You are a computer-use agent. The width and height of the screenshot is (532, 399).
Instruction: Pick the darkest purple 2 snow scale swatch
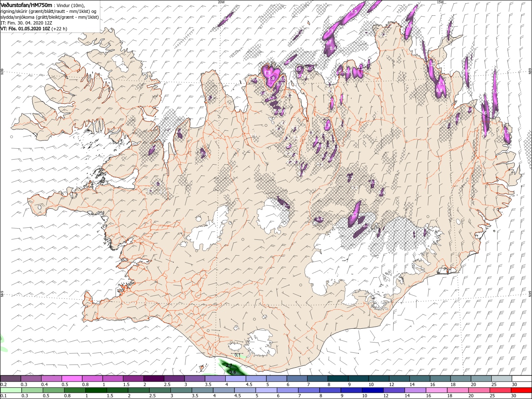tap(153, 379)
